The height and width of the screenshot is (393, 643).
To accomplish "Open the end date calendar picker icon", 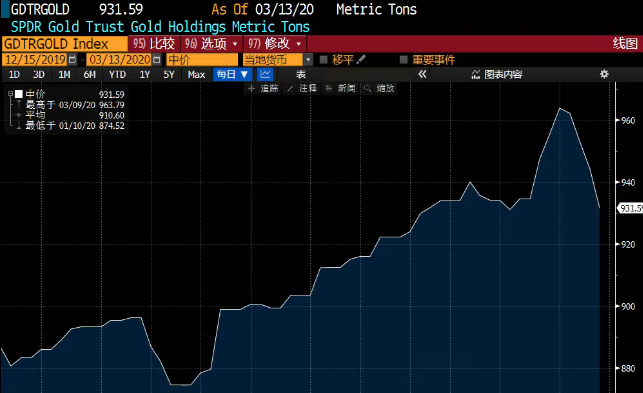I will 157,59.
